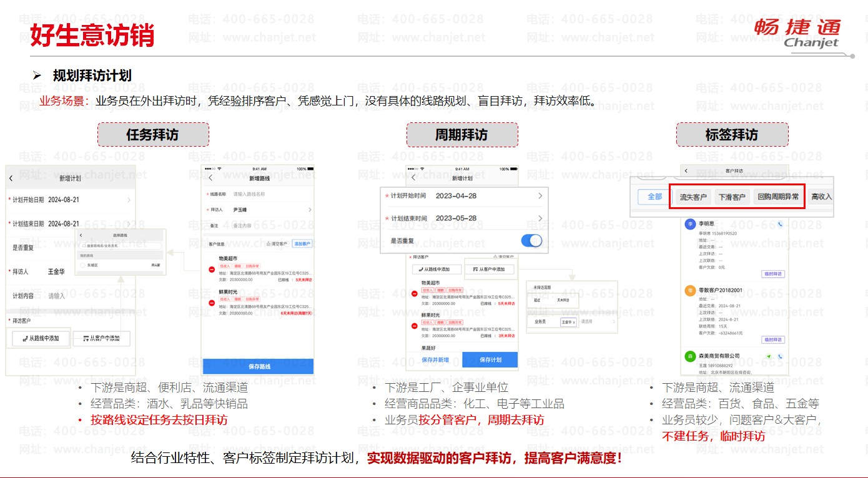Tap the back arrow on 客户拜访 screen
Screen dimensions: 868x478
tap(686, 170)
